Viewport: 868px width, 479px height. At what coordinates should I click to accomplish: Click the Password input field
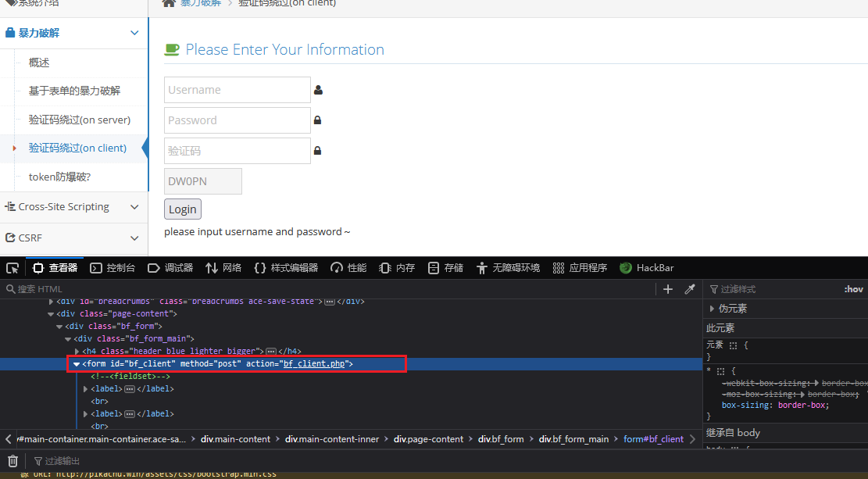pos(237,120)
